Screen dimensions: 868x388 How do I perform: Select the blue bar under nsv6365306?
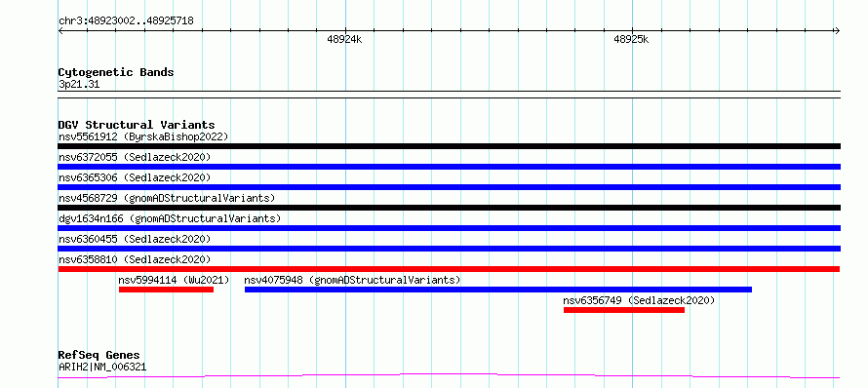pyautogui.click(x=449, y=187)
